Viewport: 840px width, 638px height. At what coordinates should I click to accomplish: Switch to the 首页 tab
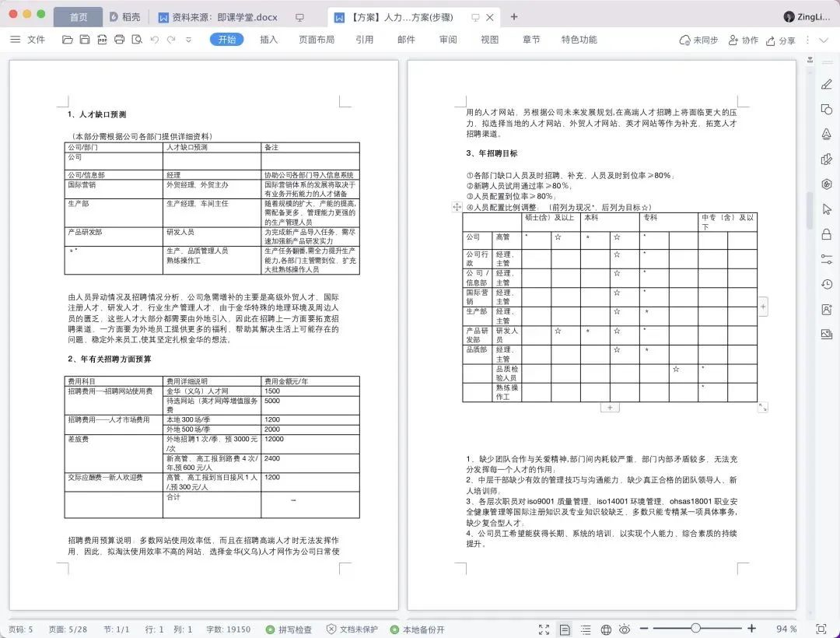(x=79, y=17)
